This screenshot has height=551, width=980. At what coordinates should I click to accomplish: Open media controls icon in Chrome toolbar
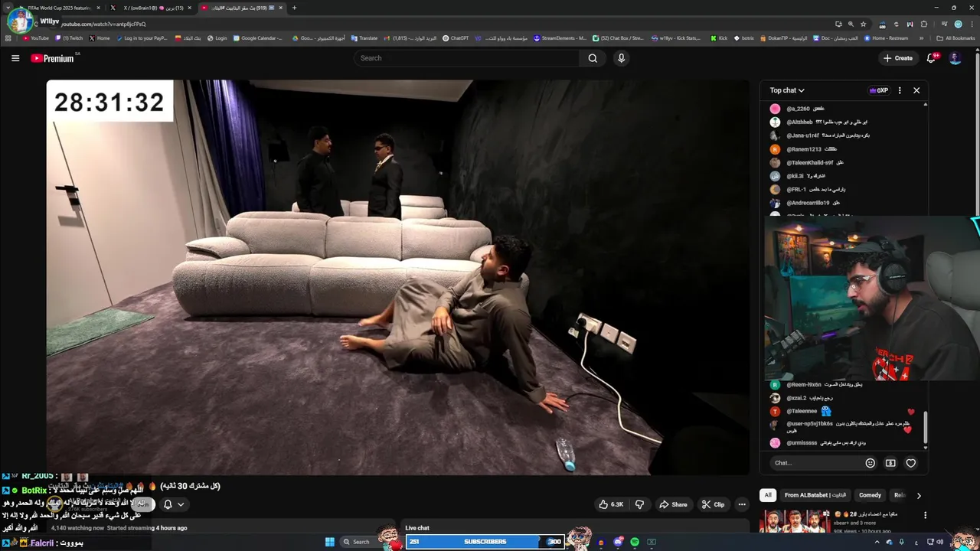pyautogui.click(x=944, y=24)
